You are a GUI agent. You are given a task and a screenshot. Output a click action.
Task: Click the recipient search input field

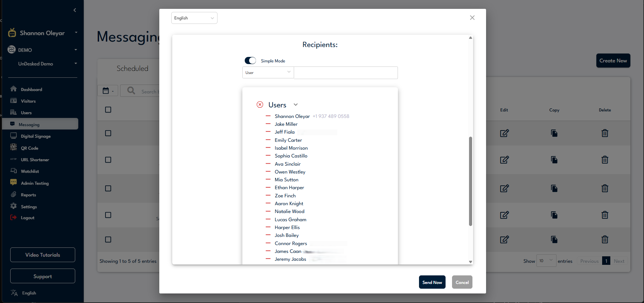tap(345, 73)
